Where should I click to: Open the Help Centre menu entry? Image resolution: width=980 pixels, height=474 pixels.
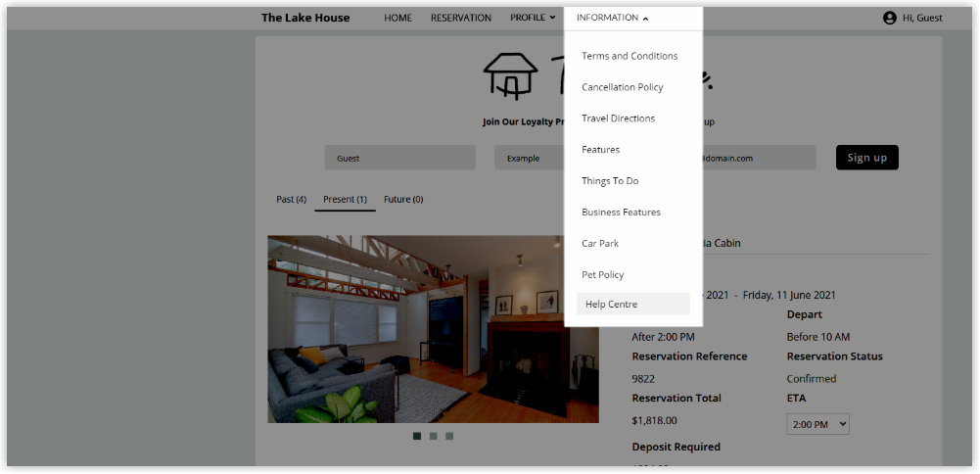click(x=633, y=304)
